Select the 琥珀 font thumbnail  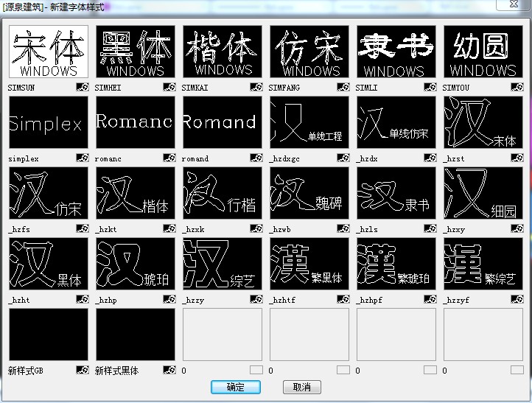pyautogui.click(x=136, y=264)
